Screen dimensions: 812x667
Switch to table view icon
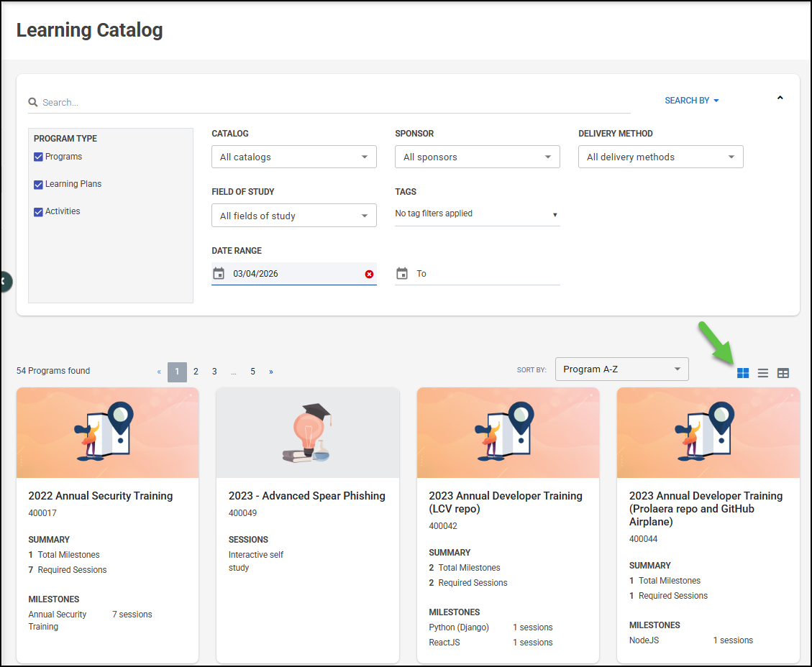tap(783, 373)
